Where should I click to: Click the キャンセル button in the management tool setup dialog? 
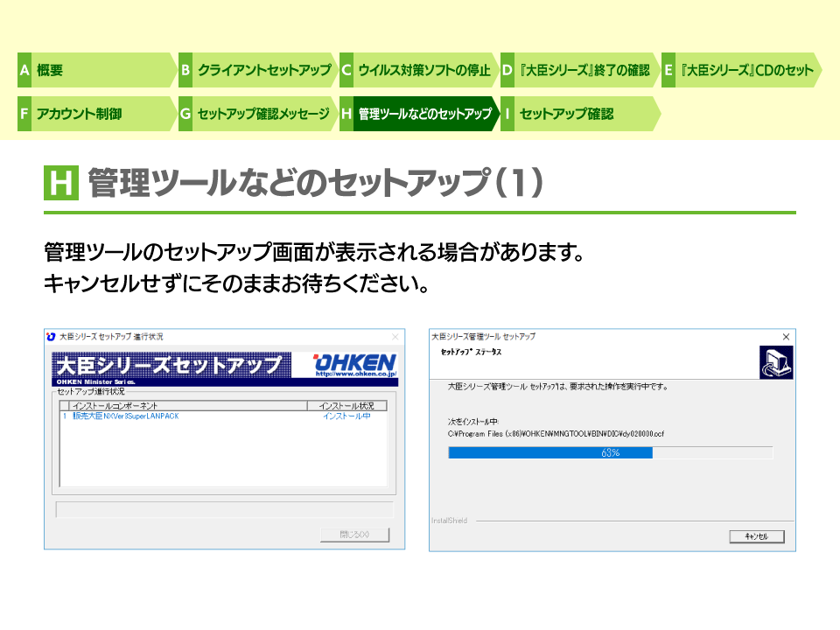(756, 536)
